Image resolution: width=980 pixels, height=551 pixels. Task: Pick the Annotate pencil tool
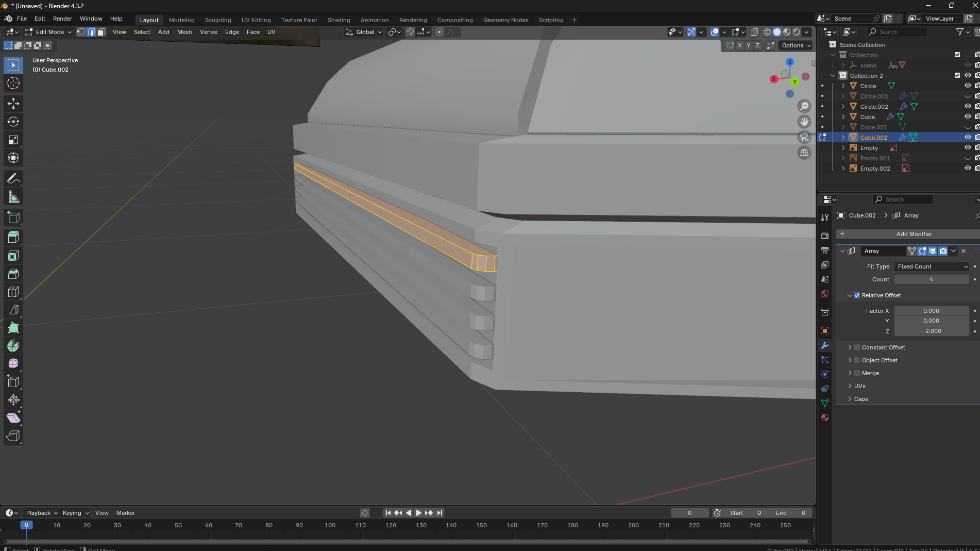pos(13,178)
